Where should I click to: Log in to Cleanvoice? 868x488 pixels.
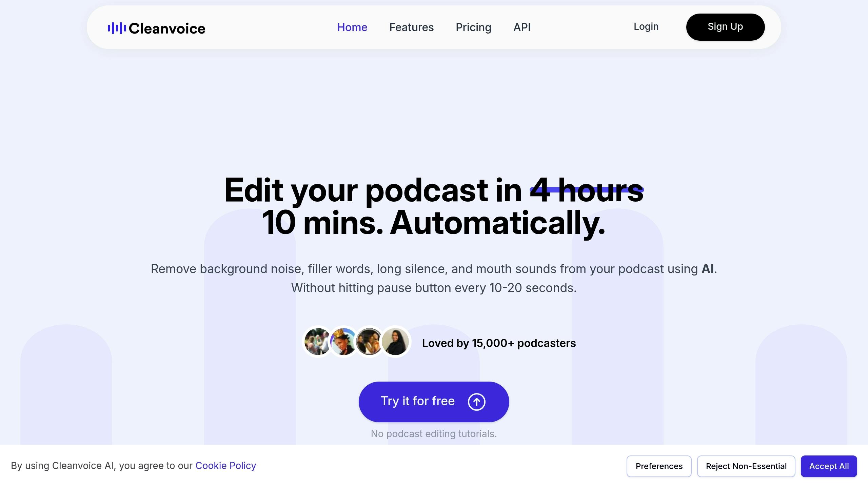pos(646,26)
